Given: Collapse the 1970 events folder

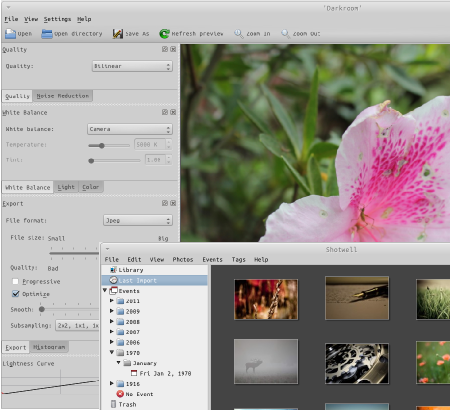Looking at the screenshot, I should 112,352.
